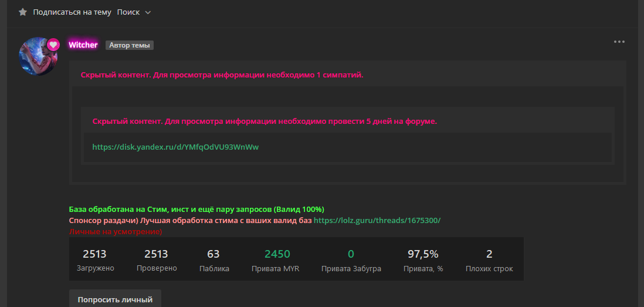Image resolution: width=644 pixels, height=307 pixels.
Task: Click the Плохих строк 2 stat
Action: [x=489, y=259]
